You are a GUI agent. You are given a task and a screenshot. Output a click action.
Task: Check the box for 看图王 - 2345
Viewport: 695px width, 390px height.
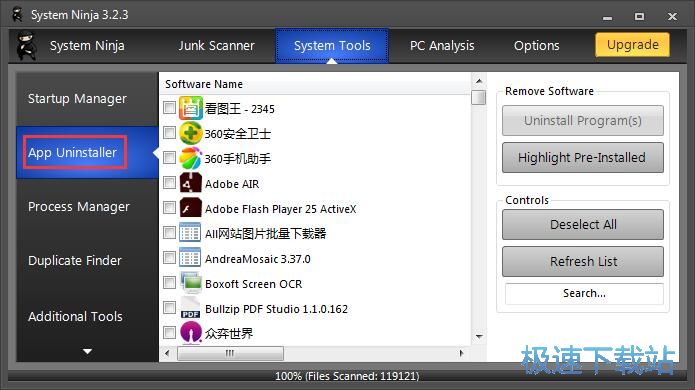169,107
